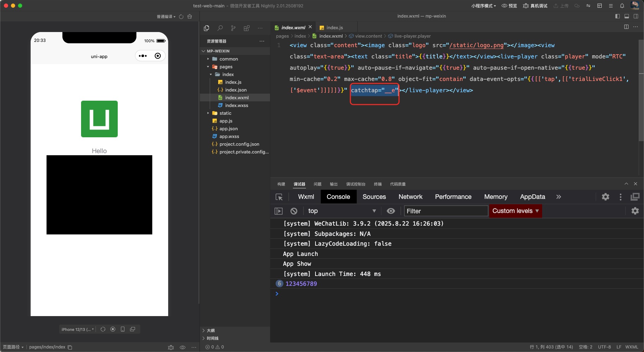Open the DevTools settings gear icon
This screenshot has height=352, width=644.
click(605, 197)
